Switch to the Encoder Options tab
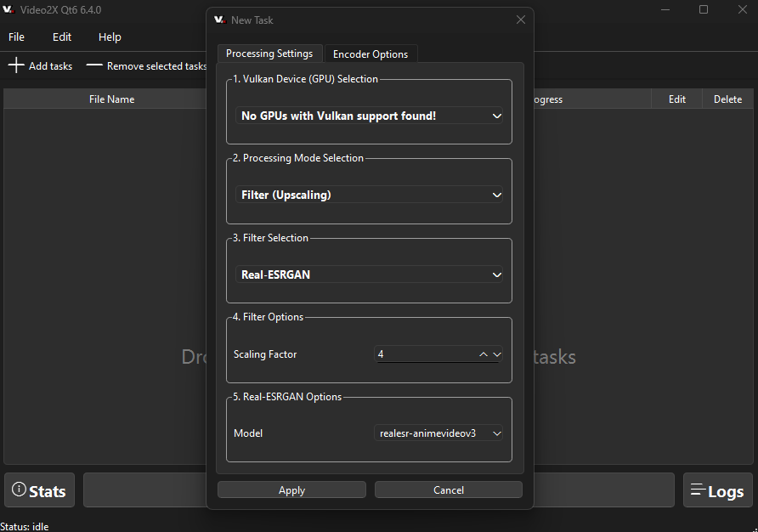The image size is (758, 532). coord(370,54)
